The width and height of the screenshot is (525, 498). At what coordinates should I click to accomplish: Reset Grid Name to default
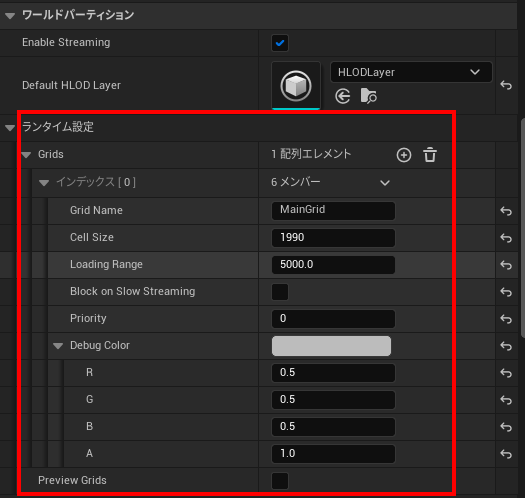(x=506, y=211)
